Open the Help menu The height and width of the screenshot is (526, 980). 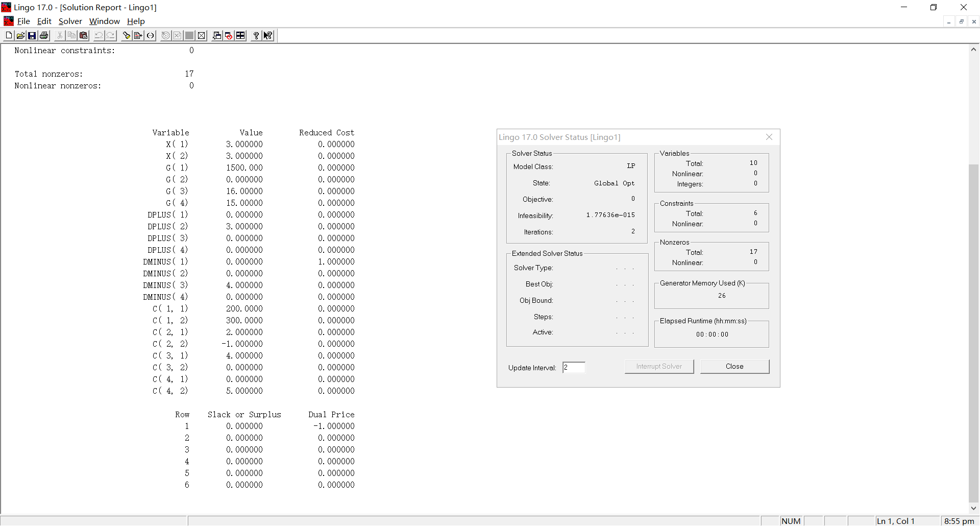click(x=136, y=21)
